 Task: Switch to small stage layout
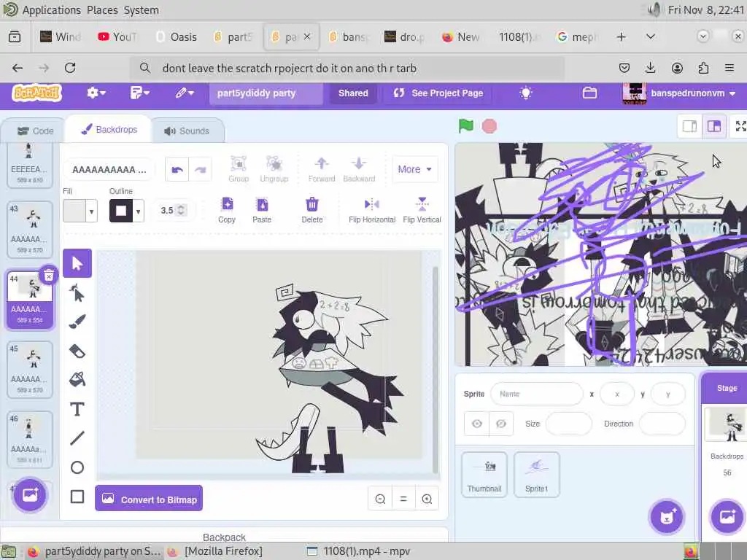690,126
